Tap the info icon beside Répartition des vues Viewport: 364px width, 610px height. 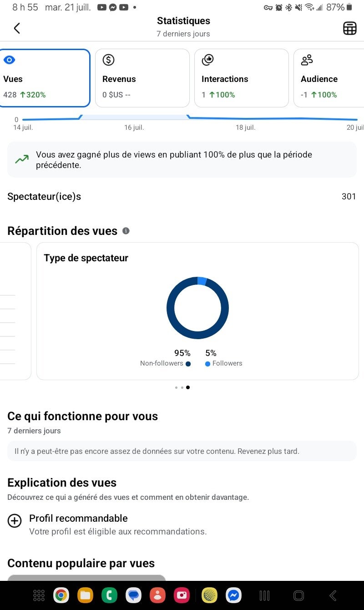126,231
